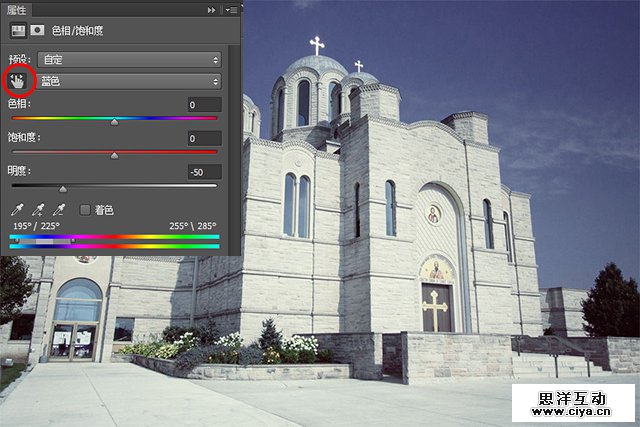The width and height of the screenshot is (640, 427).
Task: Click the Saturation (饱和度) slider handle
Action: tap(114, 155)
